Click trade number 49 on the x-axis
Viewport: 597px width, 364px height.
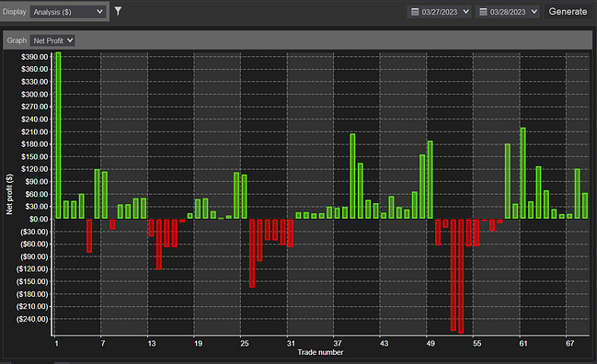431,344
